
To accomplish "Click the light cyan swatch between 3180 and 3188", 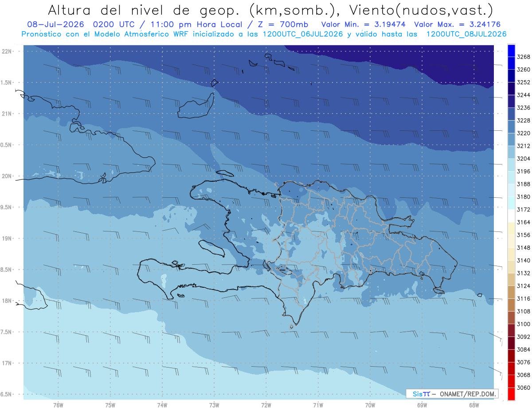I will 511,190.
